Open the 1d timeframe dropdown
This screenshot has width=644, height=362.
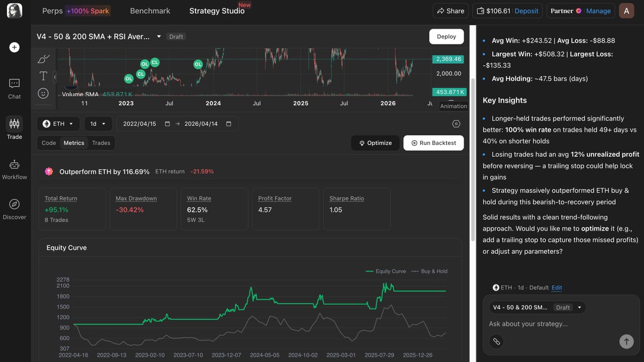(x=98, y=124)
